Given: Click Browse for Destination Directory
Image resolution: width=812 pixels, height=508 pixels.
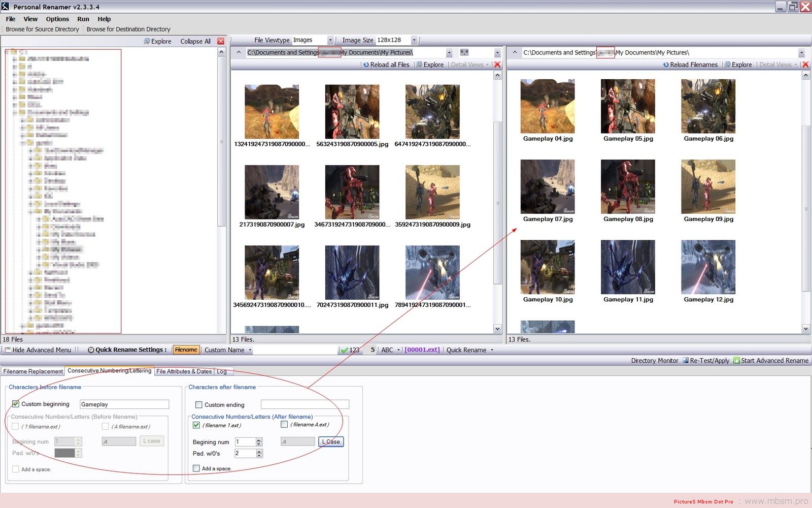Looking at the screenshot, I should [x=128, y=29].
